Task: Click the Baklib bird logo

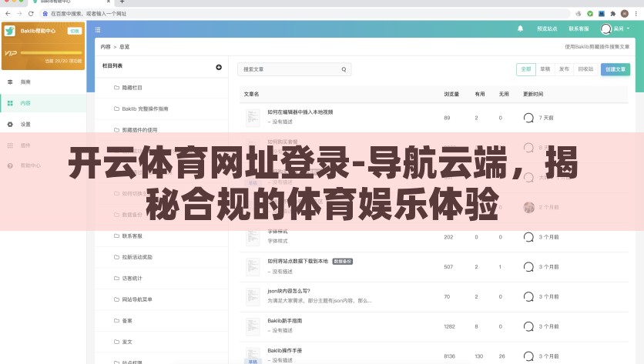Action: [10, 31]
